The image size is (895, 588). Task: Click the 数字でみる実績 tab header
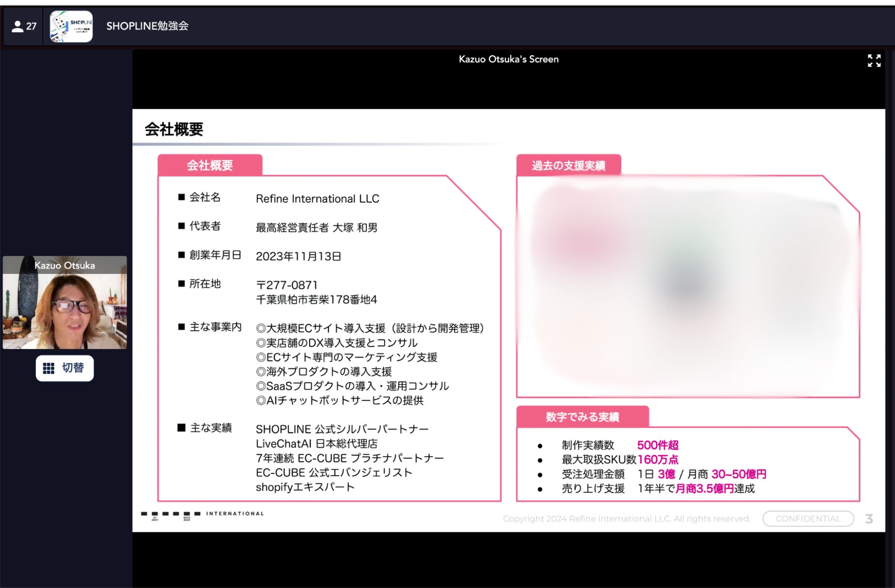(x=582, y=416)
